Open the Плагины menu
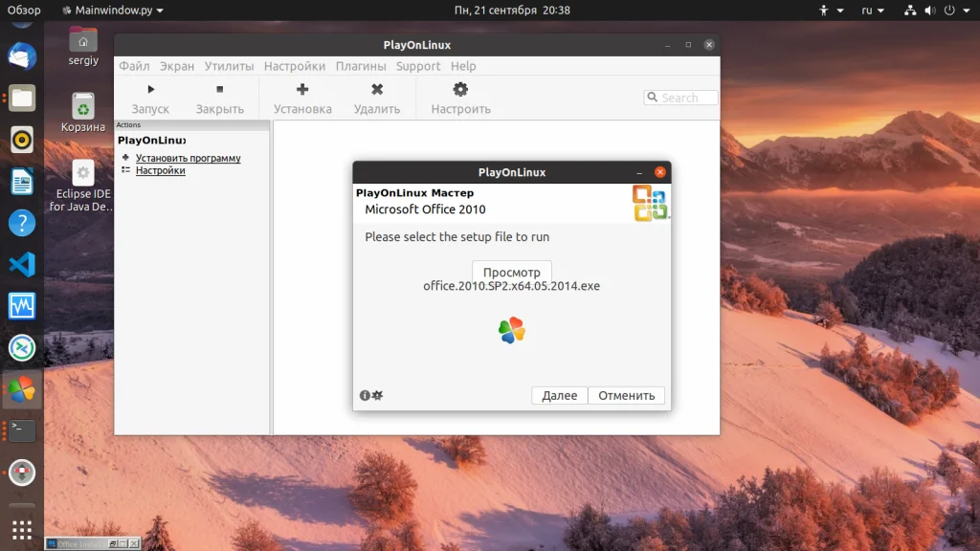 click(x=361, y=66)
